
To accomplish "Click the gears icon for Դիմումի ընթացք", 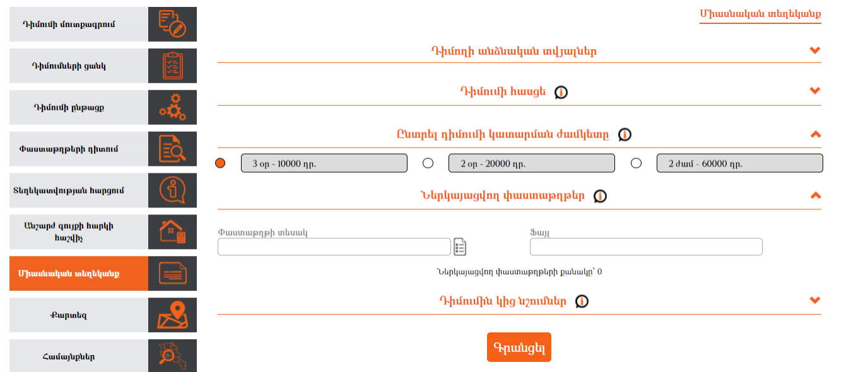I will (172, 107).
